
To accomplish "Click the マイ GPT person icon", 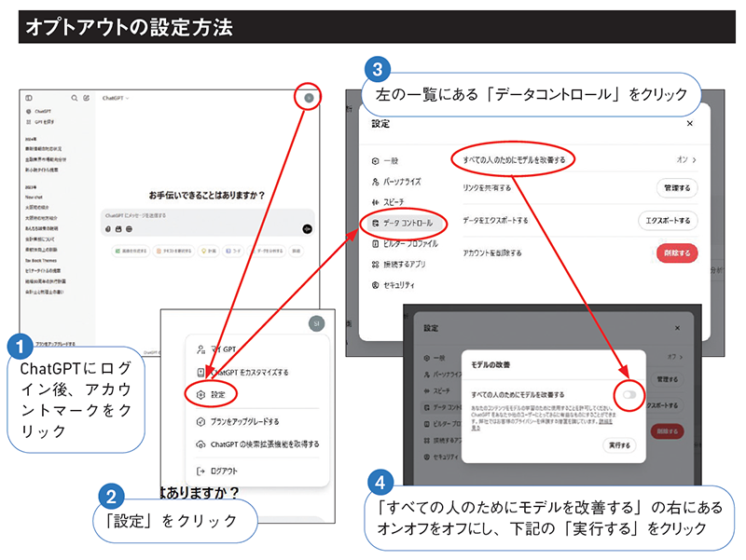I will (200, 349).
